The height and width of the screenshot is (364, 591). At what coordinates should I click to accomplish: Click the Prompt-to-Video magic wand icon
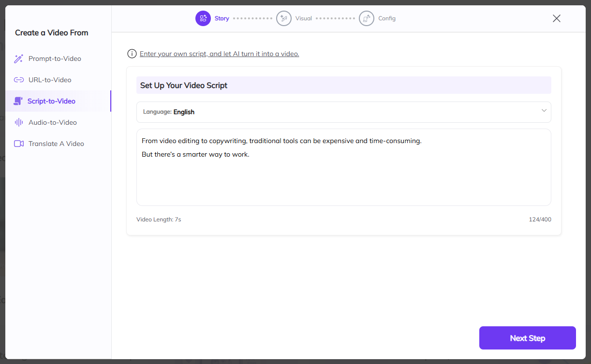19,59
